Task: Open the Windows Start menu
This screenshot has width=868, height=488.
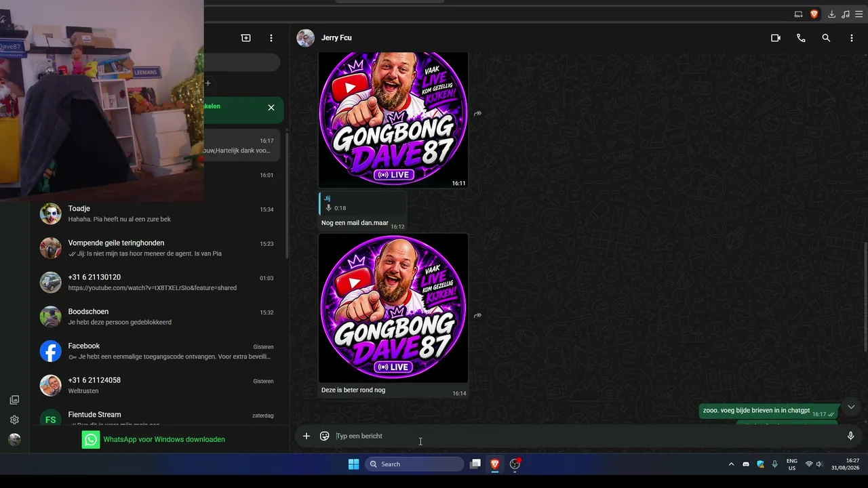Action: (x=354, y=464)
